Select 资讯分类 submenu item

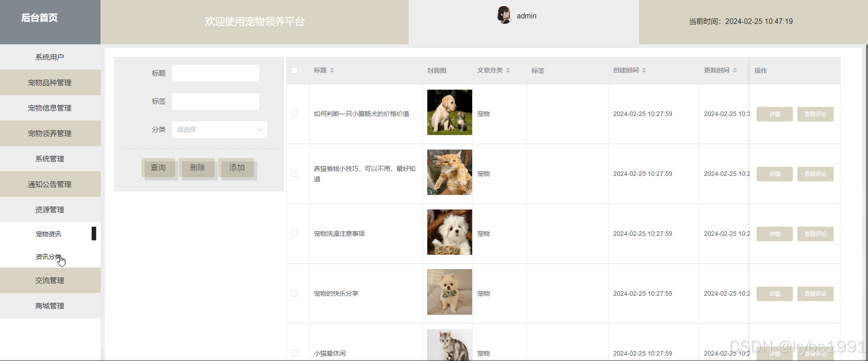tap(48, 257)
